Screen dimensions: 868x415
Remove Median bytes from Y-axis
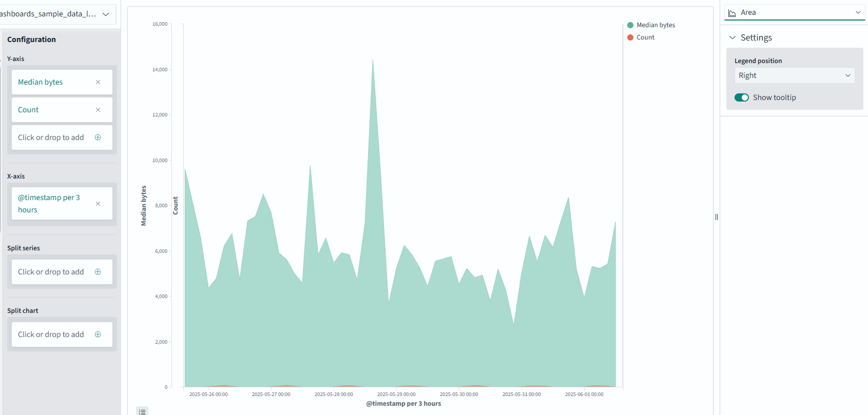(x=98, y=82)
